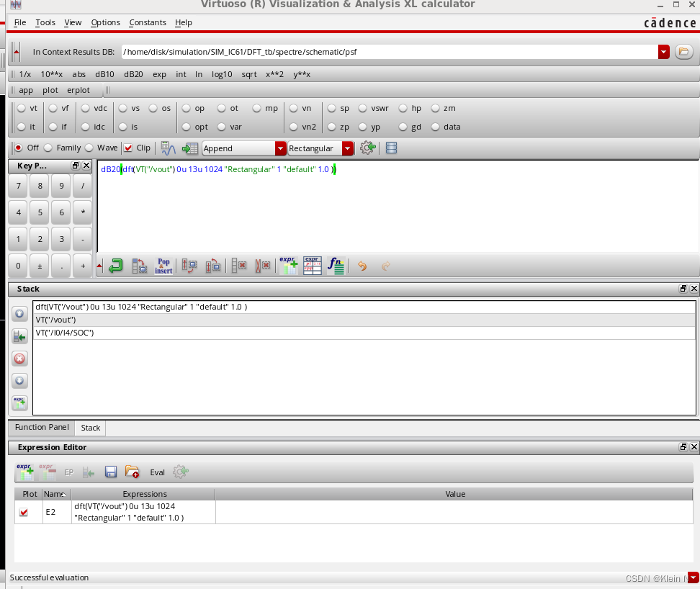Image resolution: width=700 pixels, height=589 pixels.
Task: Click the Pop insert icon
Action: point(163,266)
